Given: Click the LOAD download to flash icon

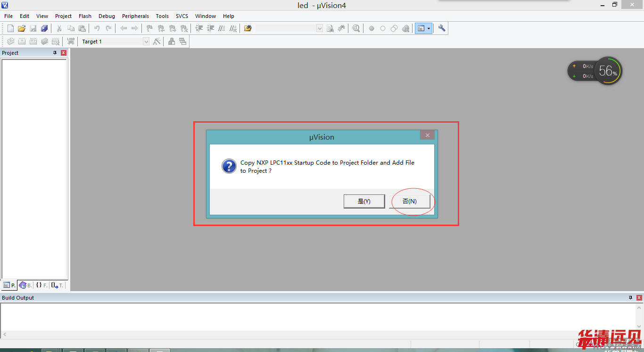Looking at the screenshot, I should pyautogui.click(x=71, y=42).
